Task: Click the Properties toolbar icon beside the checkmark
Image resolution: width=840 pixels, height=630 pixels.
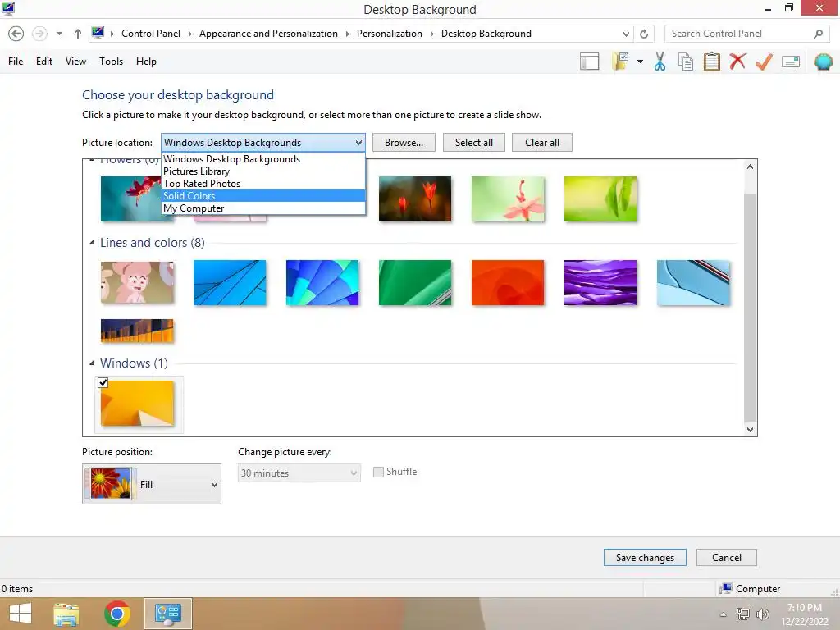Action: [791, 62]
